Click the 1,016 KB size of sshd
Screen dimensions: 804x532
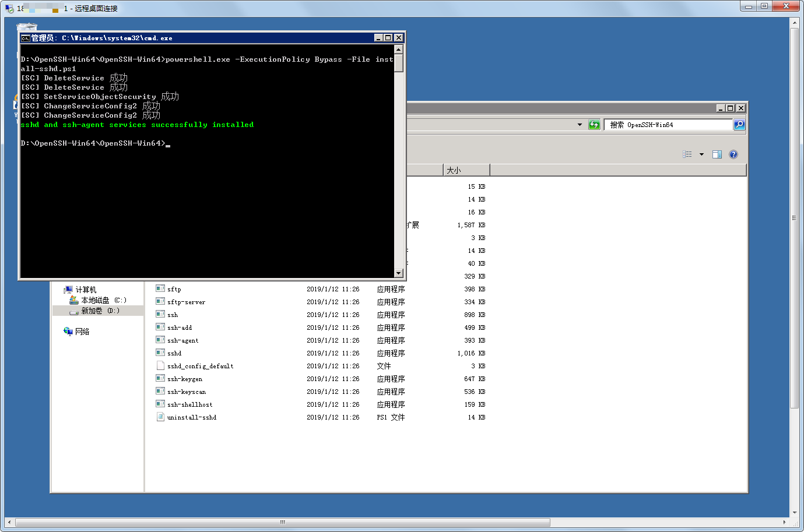(471, 353)
